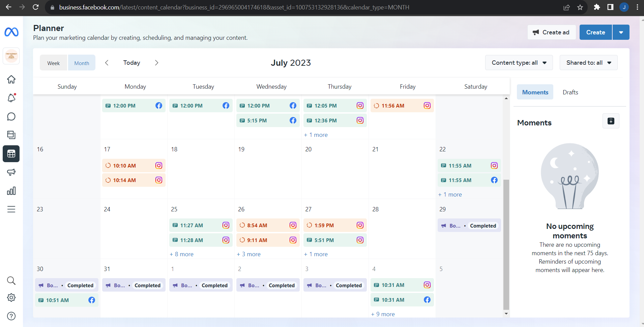Expand + 1 more under 12:36 PM post

316,135
